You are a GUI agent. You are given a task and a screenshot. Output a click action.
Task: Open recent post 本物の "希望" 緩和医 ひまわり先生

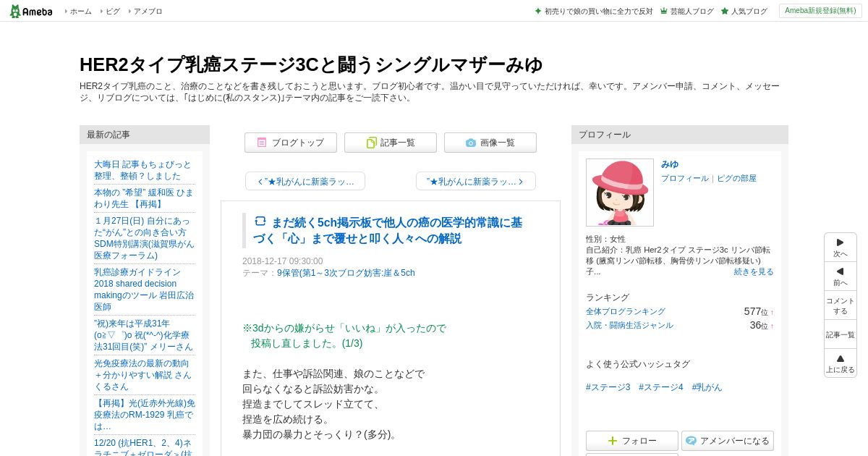[144, 198]
